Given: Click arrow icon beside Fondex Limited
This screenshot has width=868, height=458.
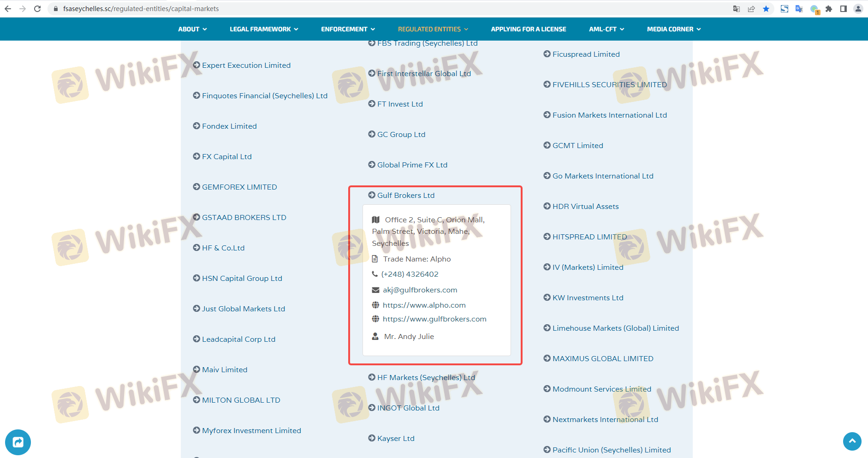Looking at the screenshot, I should (x=196, y=126).
